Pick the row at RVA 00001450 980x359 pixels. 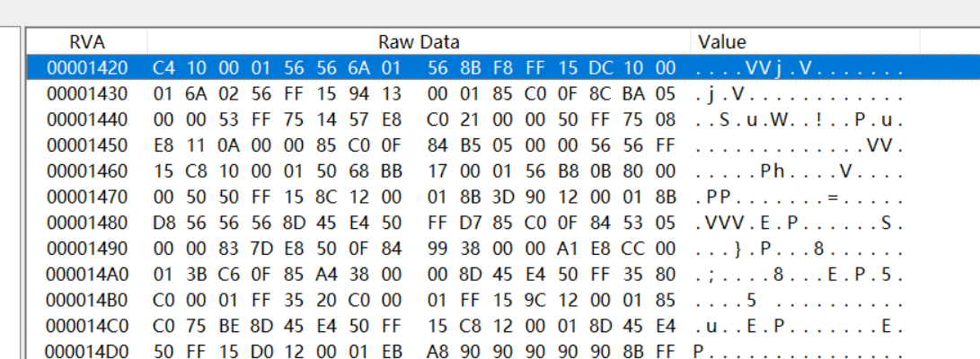pyautogui.click(x=87, y=145)
